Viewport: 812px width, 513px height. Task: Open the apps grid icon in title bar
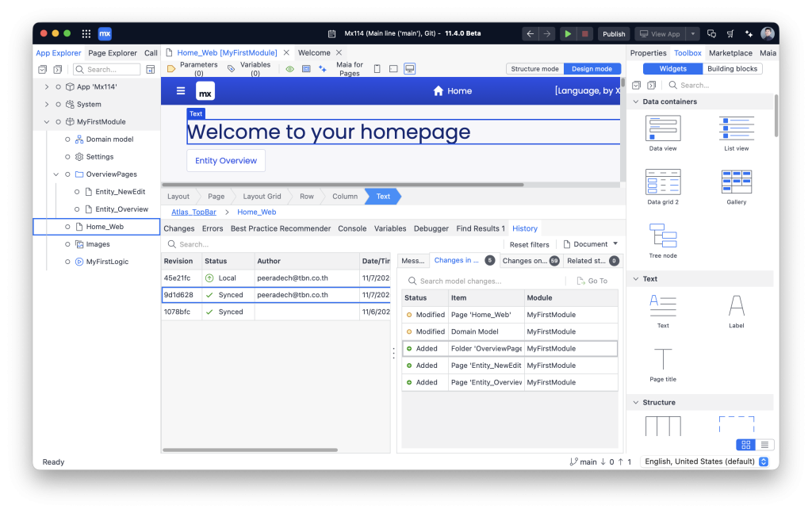[x=86, y=34]
